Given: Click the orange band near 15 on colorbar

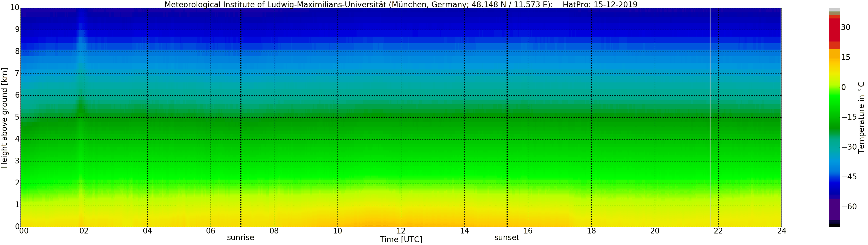Looking at the screenshot, I should 834,54.
